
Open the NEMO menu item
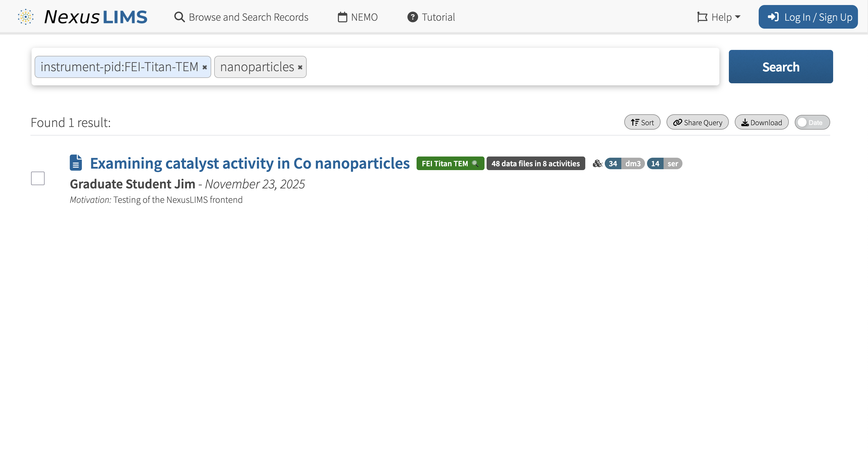coord(357,17)
